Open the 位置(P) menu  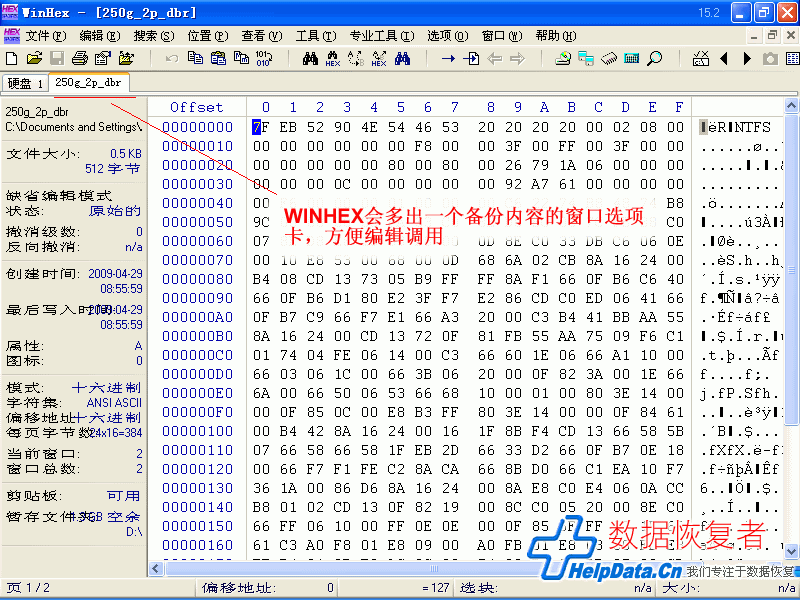pyautogui.click(x=208, y=36)
